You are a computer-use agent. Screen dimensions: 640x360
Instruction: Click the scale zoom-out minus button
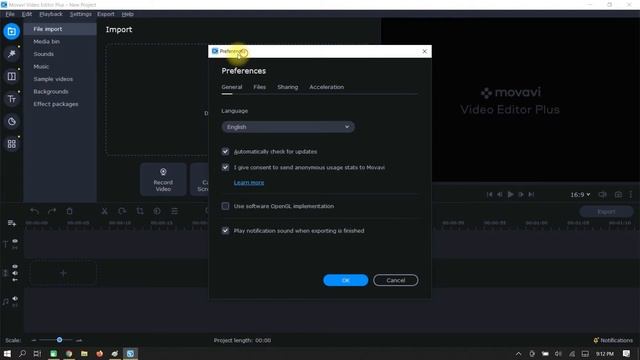pyautogui.click(x=34, y=340)
